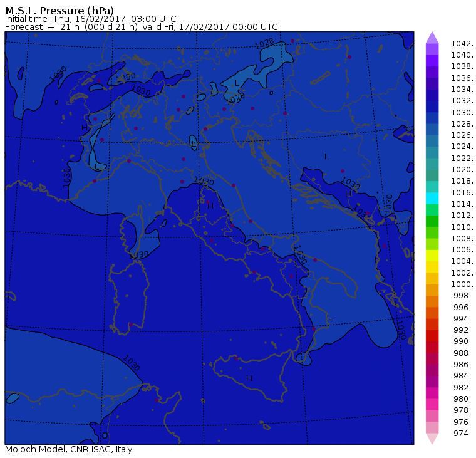Select the 'Initial time Thu, 16/02/2017 03:00 UTC' line

90,19
